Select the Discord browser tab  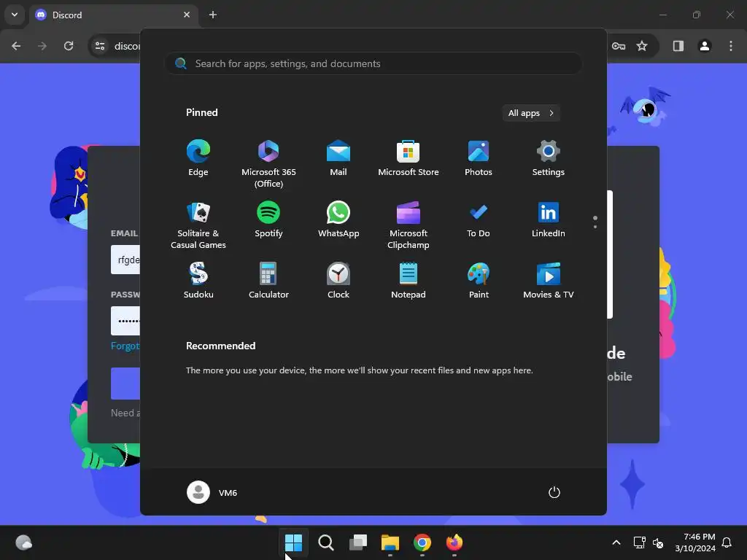pyautogui.click(x=113, y=15)
